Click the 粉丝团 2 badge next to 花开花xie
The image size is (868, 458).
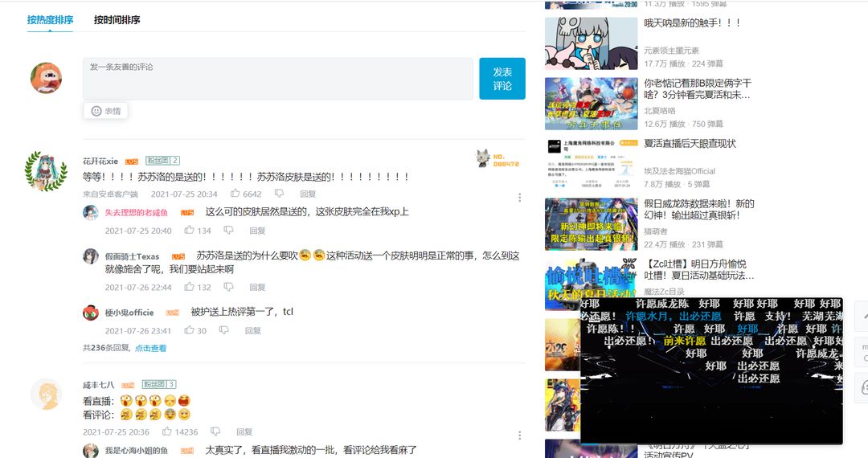point(162,161)
